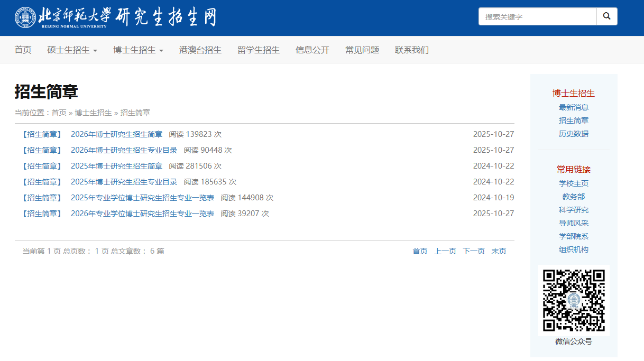Image resolution: width=644 pixels, height=361 pixels.
Task: Jump to 末页 in pagination
Action: click(x=499, y=251)
